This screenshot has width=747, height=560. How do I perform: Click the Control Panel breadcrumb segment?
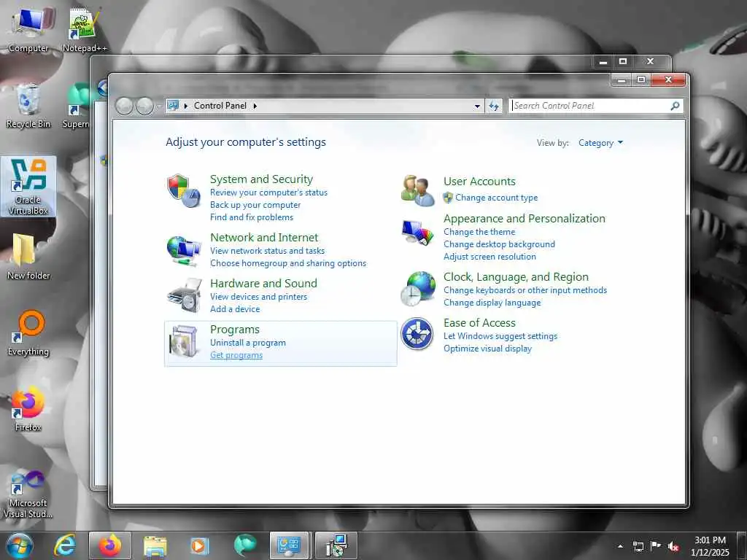coord(220,106)
